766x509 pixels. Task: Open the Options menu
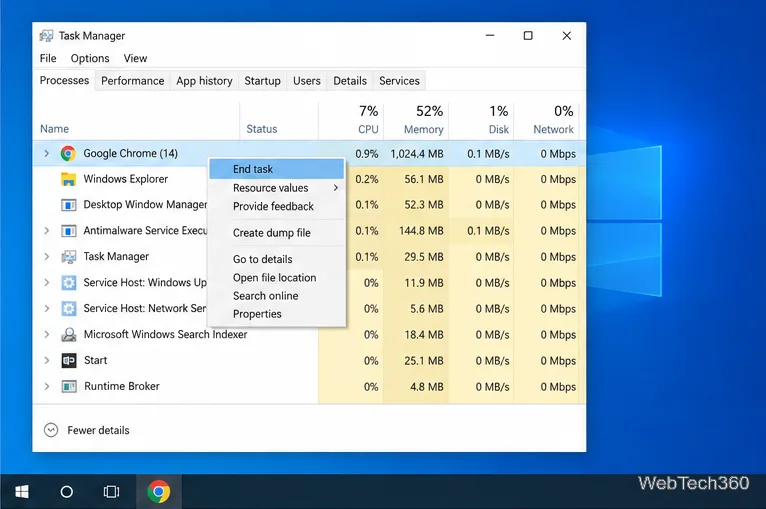click(90, 58)
